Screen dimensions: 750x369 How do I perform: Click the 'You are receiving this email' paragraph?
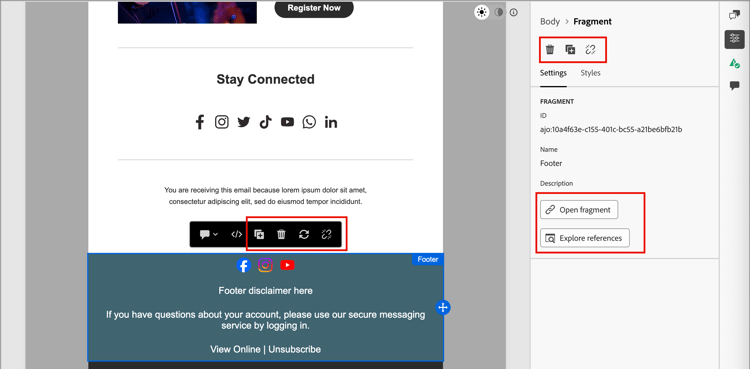265,196
